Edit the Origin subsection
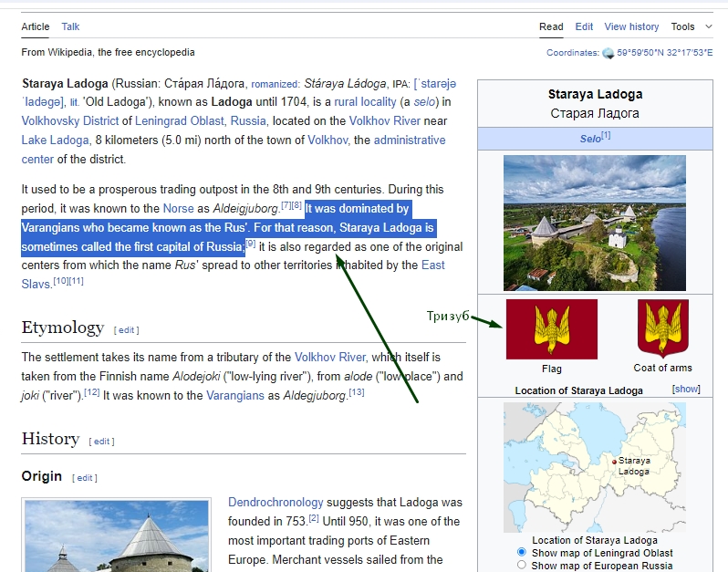The width and height of the screenshot is (728, 572). (x=85, y=478)
